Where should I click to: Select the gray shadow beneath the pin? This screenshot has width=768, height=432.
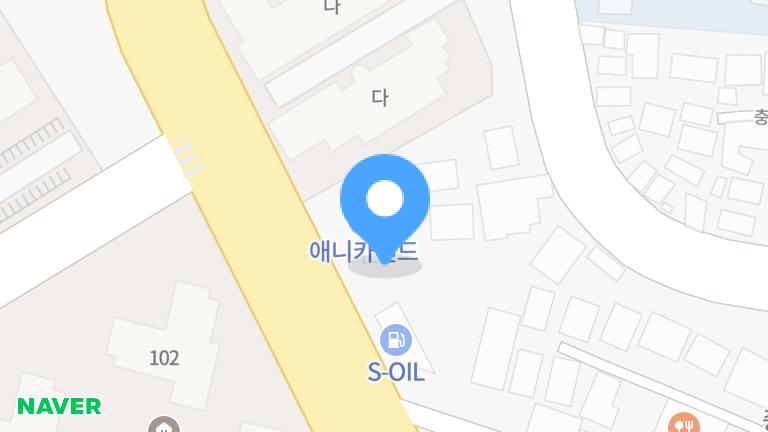coord(385,267)
